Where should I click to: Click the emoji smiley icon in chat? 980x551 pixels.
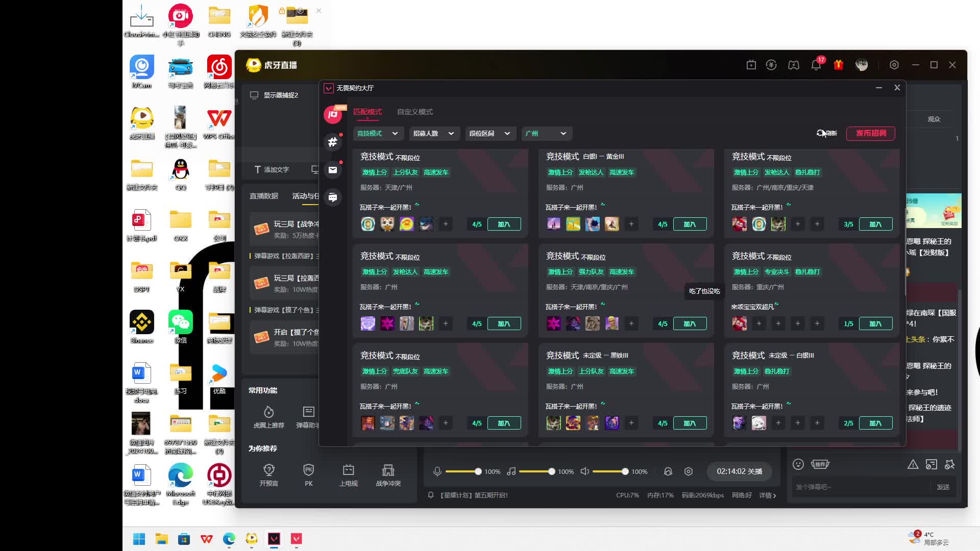[x=798, y=464]
